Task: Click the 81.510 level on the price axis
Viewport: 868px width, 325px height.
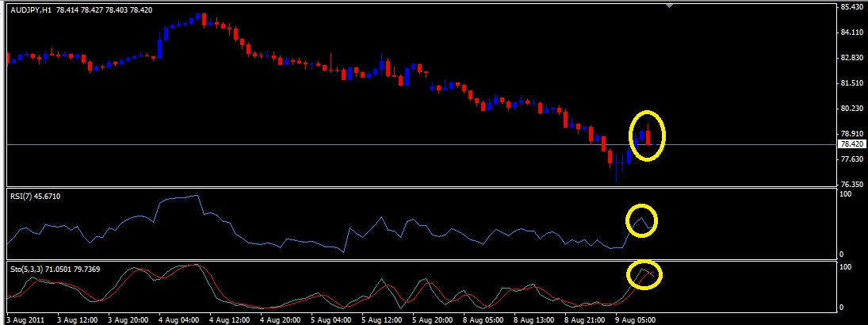Action: 851,83
